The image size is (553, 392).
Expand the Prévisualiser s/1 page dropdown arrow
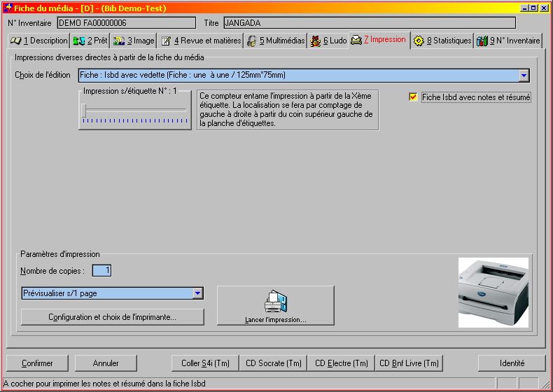[197, 293]
